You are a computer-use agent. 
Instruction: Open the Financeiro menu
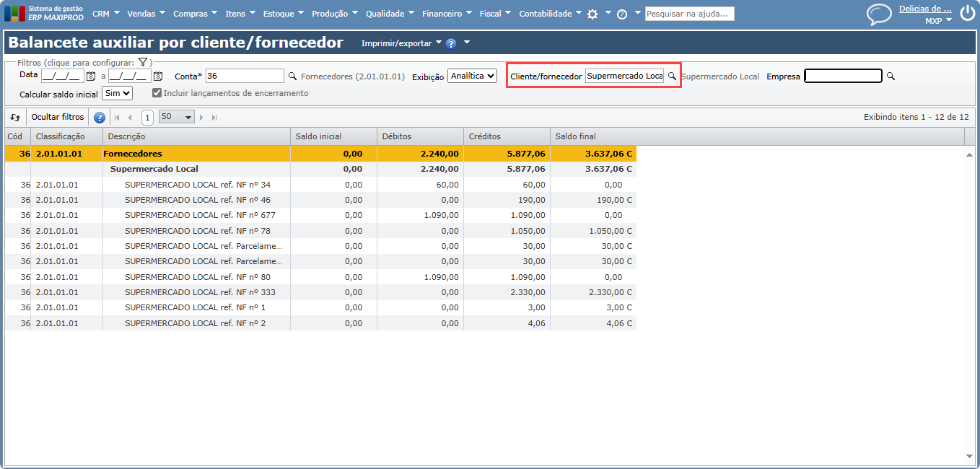[446, 14]
